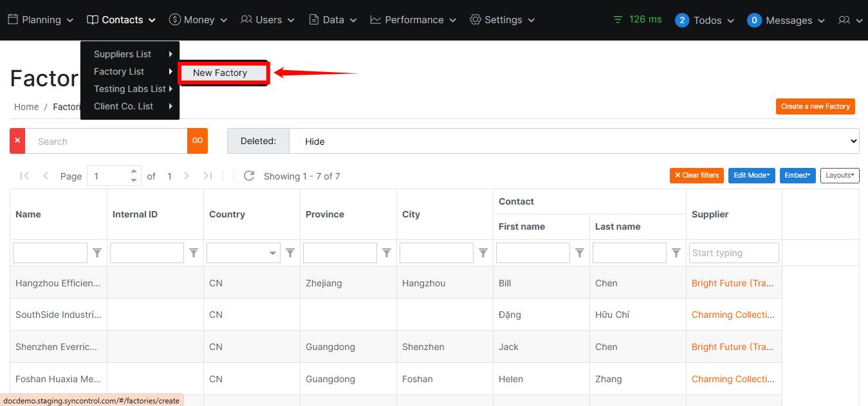Open the Performance menu

(414, 20)
